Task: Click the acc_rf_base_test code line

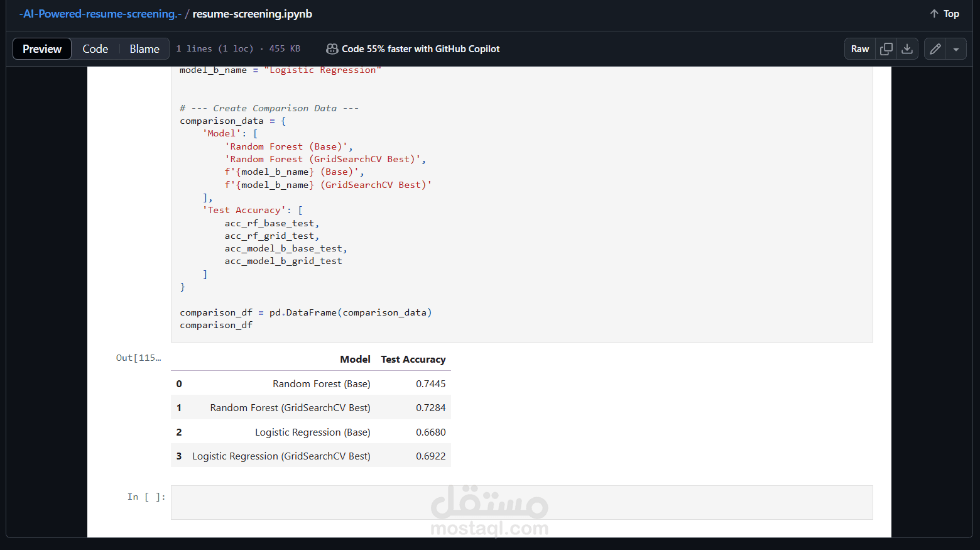Action: pos(272,223)
